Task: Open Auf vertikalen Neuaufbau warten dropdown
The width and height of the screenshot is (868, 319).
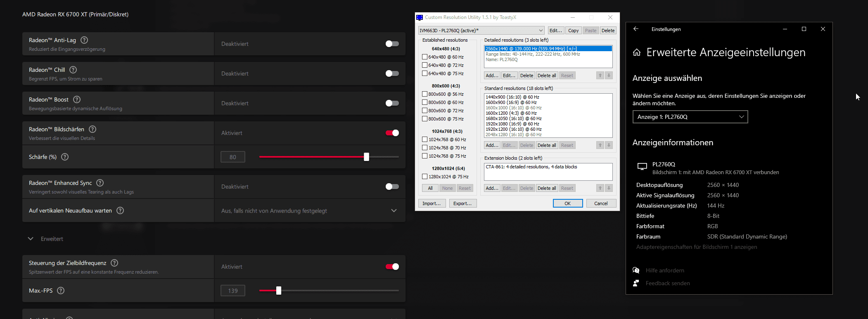Action: (310, 210)
